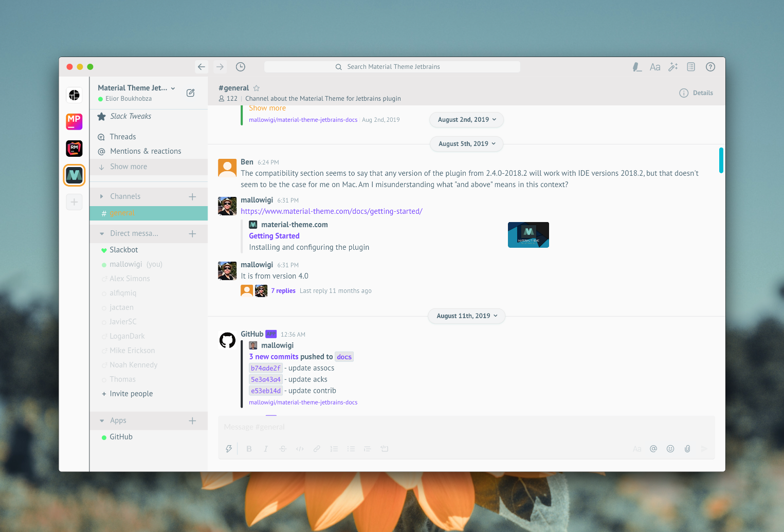The image size is (784, 532).
Task: Open mallowigi (you) direct message
Action: click(149, 264)
